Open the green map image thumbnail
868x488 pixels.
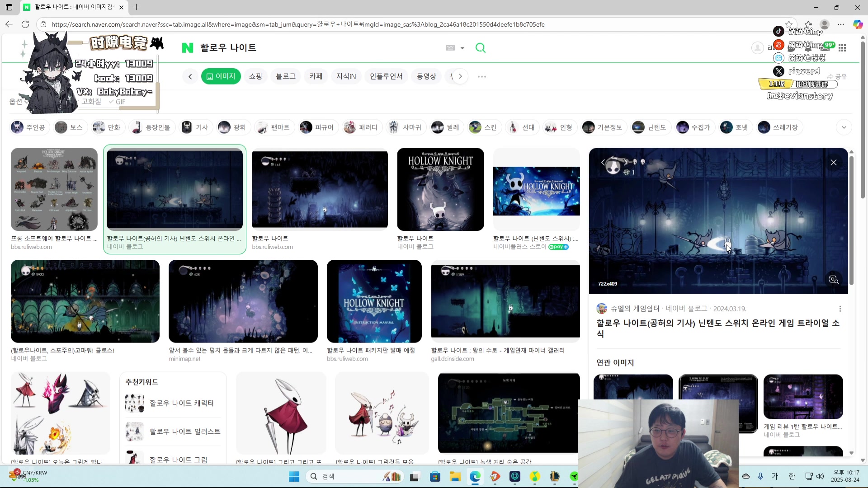[x=509, y=413]
